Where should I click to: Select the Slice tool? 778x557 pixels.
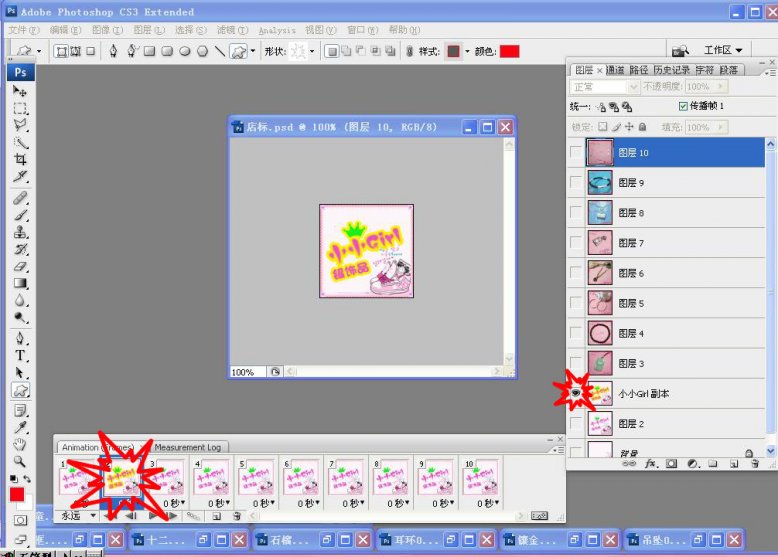[20, 177]
